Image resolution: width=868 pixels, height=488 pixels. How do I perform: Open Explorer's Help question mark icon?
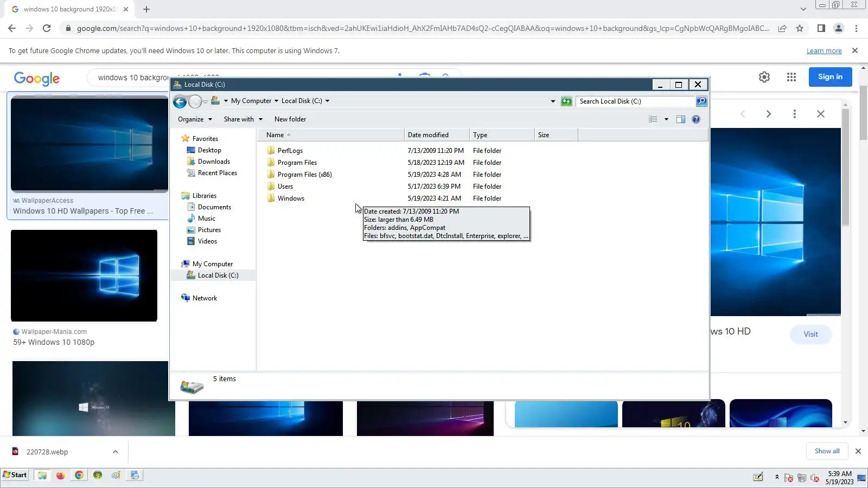696,119
